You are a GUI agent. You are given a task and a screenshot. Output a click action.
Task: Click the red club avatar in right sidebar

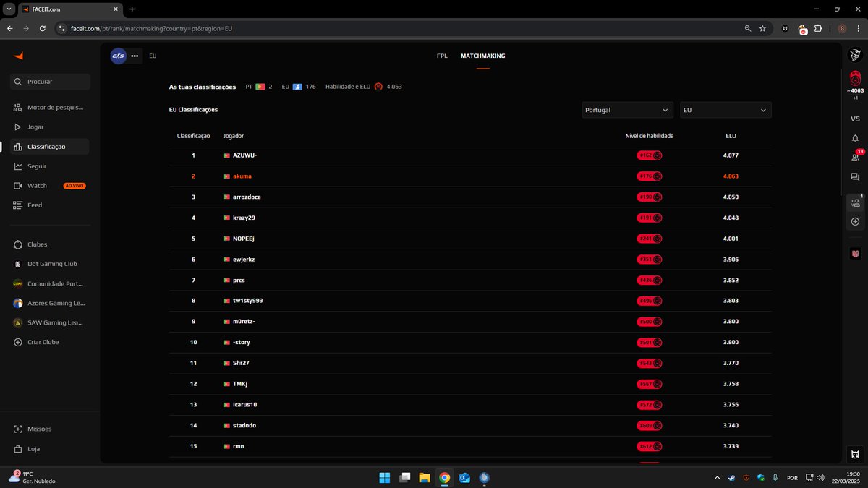855,254
